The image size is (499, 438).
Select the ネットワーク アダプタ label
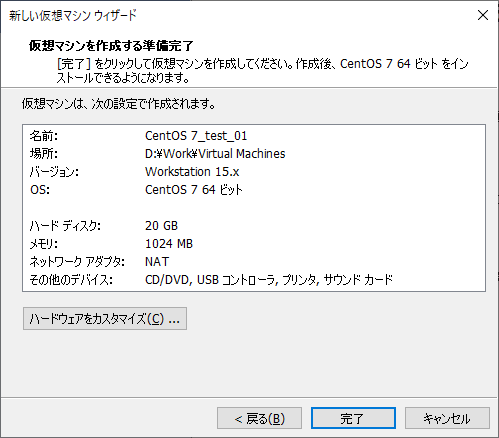pos(77,262)
